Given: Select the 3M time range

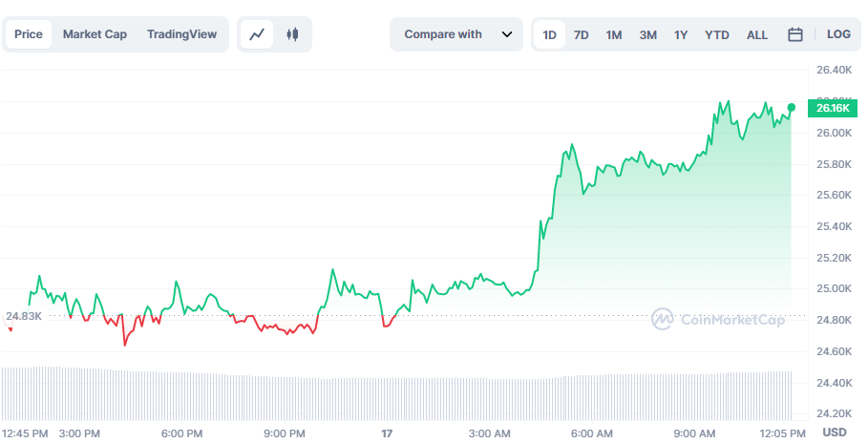Looking at the screenshot, I should tap(647, 34).
